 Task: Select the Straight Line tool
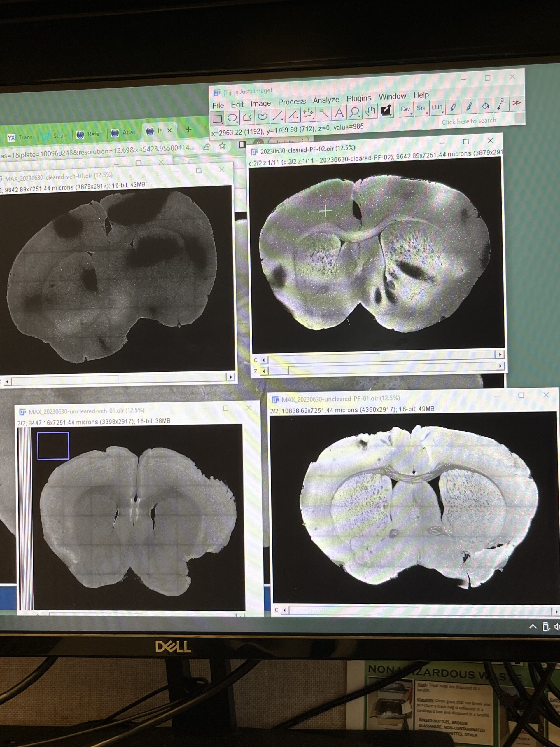pos(277,116)
